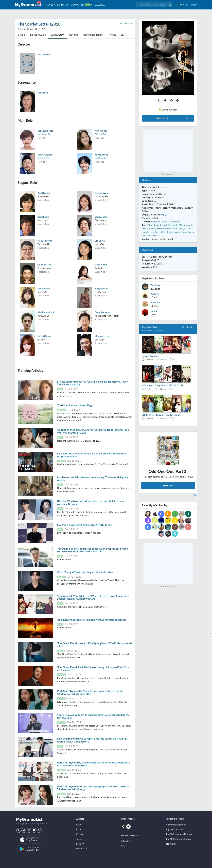Click MyDramaList logo in footer
Screen dimensions: 212x868
(29, 819)
